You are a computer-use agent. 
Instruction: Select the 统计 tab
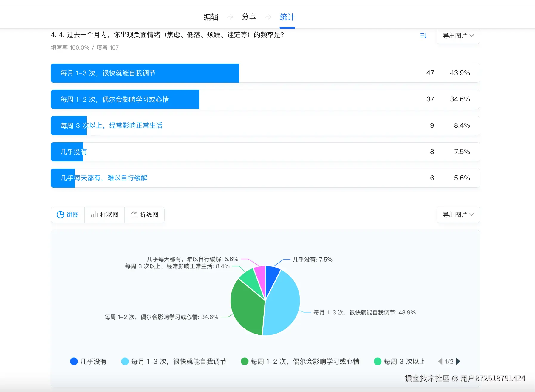287,17
